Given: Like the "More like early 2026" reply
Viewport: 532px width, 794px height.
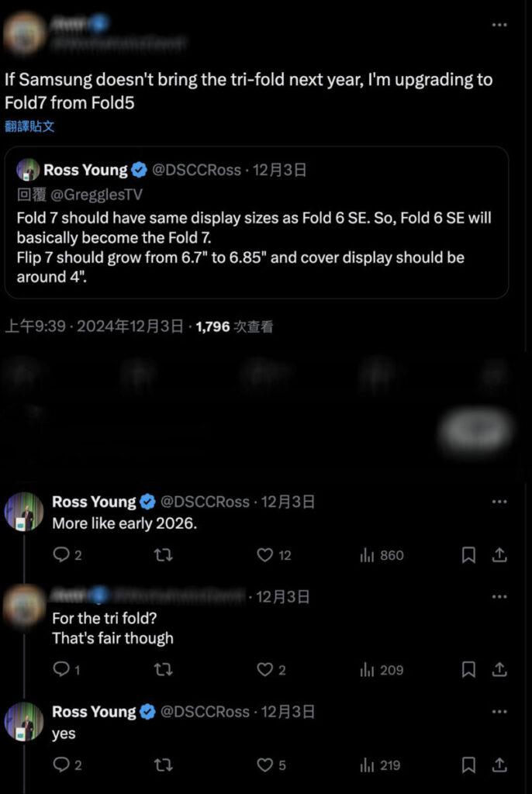Looking at the screenshot, I should [265, 555].
